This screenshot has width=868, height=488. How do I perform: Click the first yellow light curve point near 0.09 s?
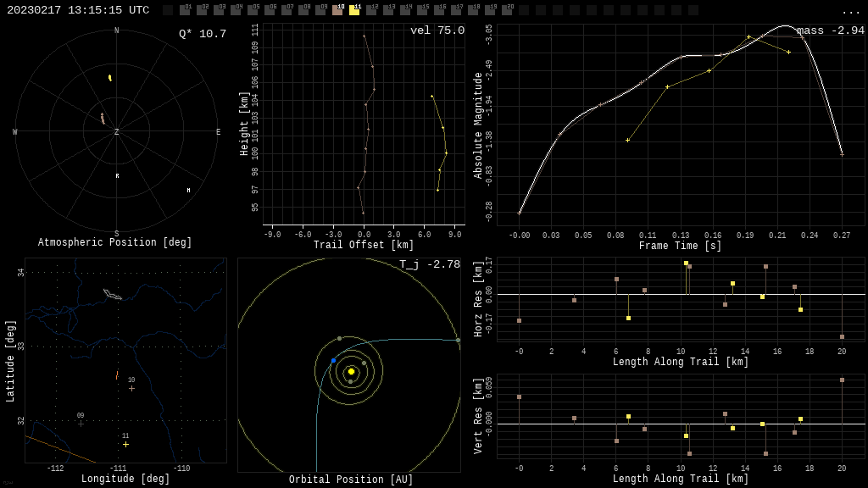(x=628, y=141)
